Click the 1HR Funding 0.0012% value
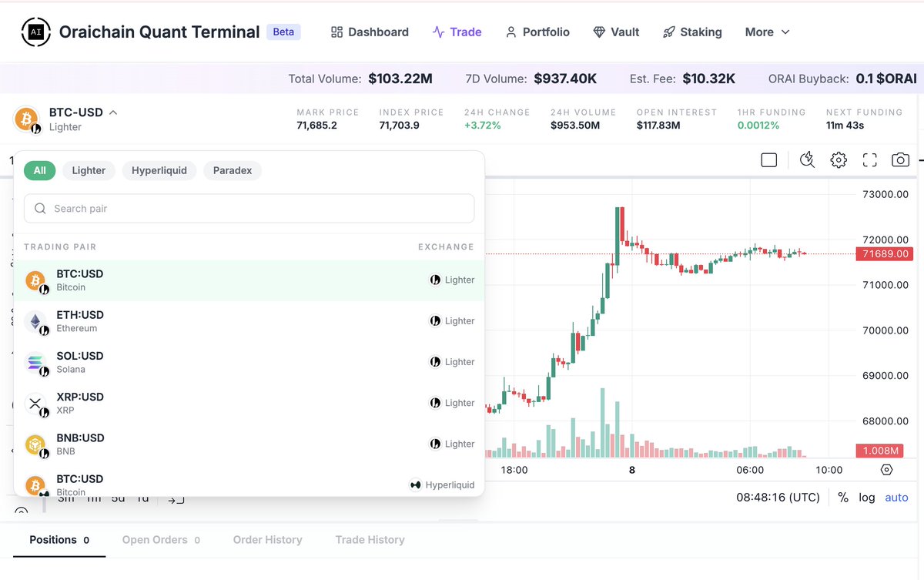The height and width of the screenshot is (580, 924). pos(758,126)
